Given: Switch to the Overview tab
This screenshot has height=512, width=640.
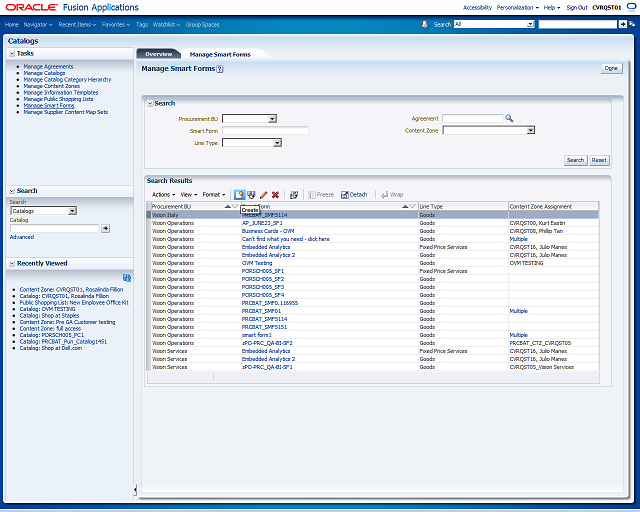Looking at the screenshot, I should click(x=159, y=54).
